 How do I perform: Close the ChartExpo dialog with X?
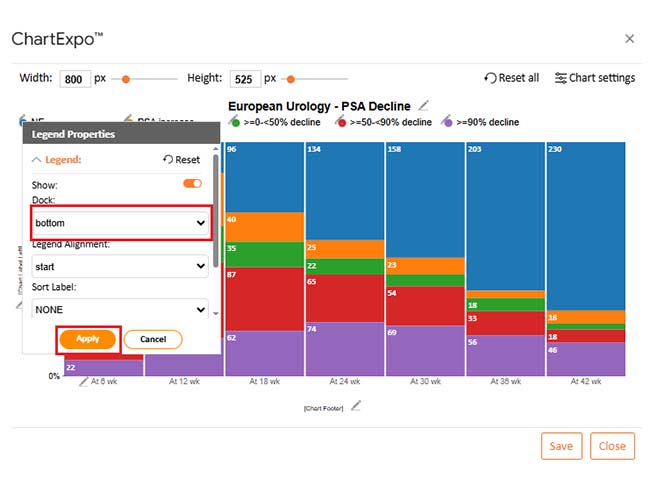click(x=629, y=39)
